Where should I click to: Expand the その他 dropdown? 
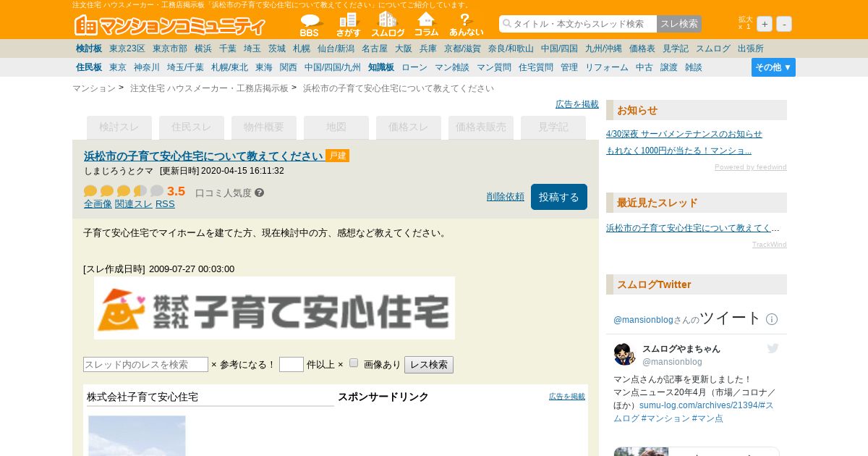click(x=773, y=67)
